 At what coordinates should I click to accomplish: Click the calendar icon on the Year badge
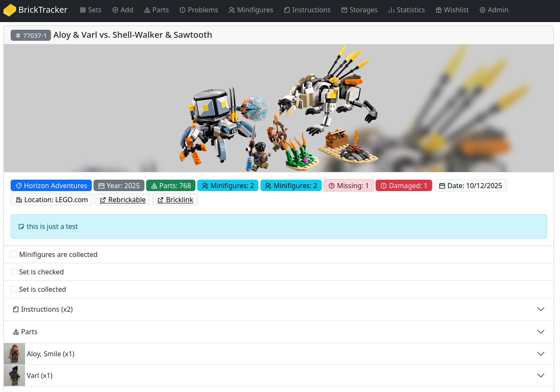[x=102, y=186]
